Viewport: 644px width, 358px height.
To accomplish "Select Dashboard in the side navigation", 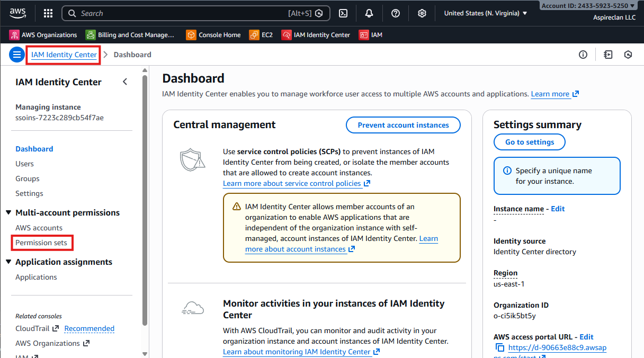I will pos(34,149).
